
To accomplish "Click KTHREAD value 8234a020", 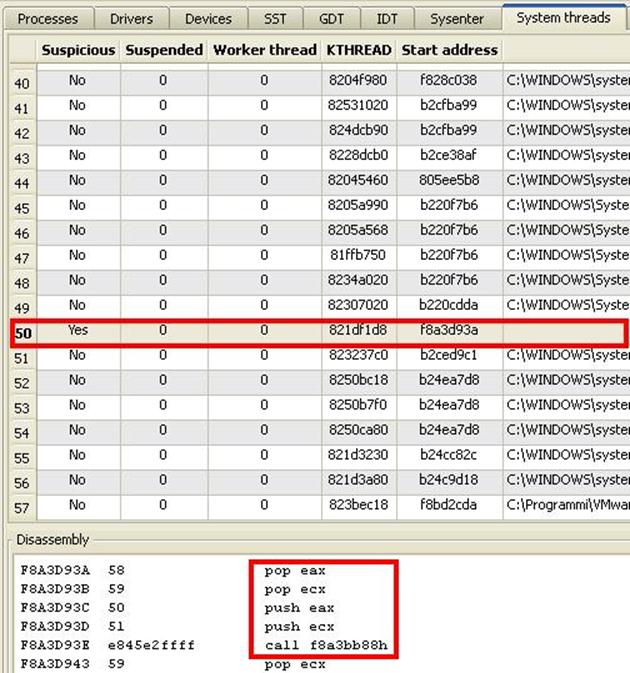I will tap(358, 280).
